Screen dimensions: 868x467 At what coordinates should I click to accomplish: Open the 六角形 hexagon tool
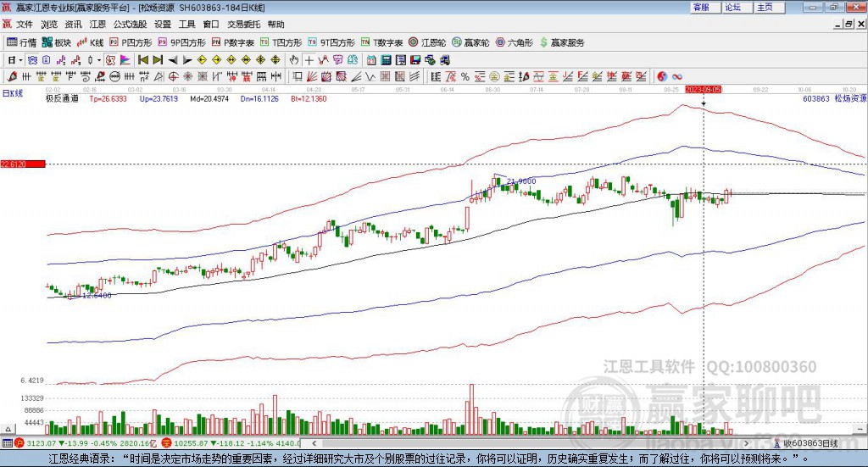[x=514, y=42]
